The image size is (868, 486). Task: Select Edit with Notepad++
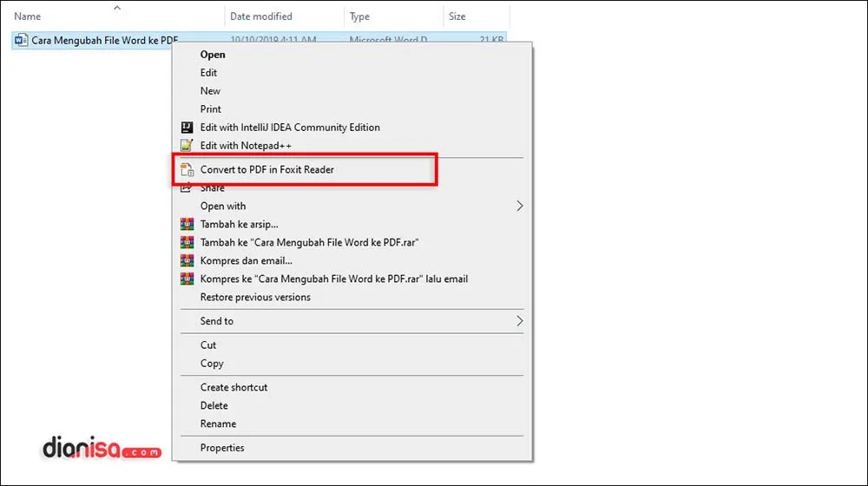(246, 146)
